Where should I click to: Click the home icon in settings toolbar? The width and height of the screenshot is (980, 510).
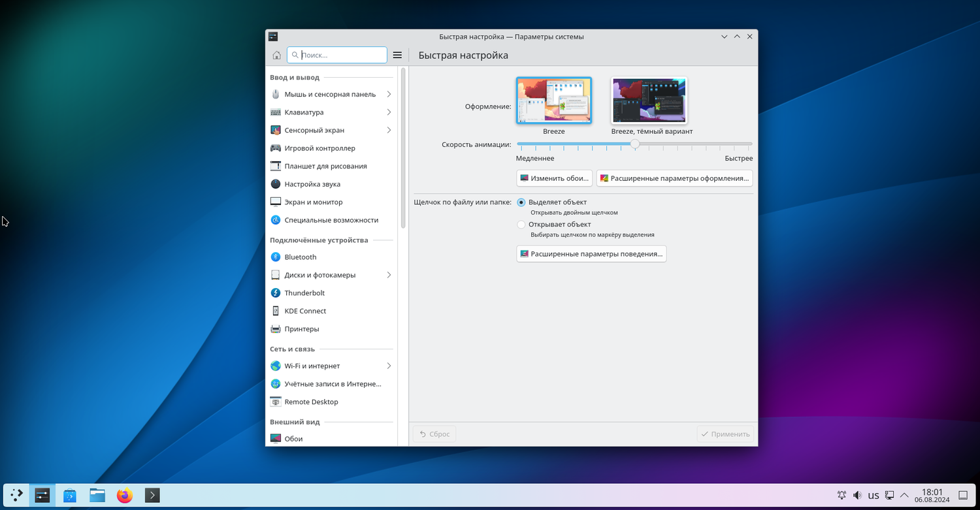click(276, 56)
